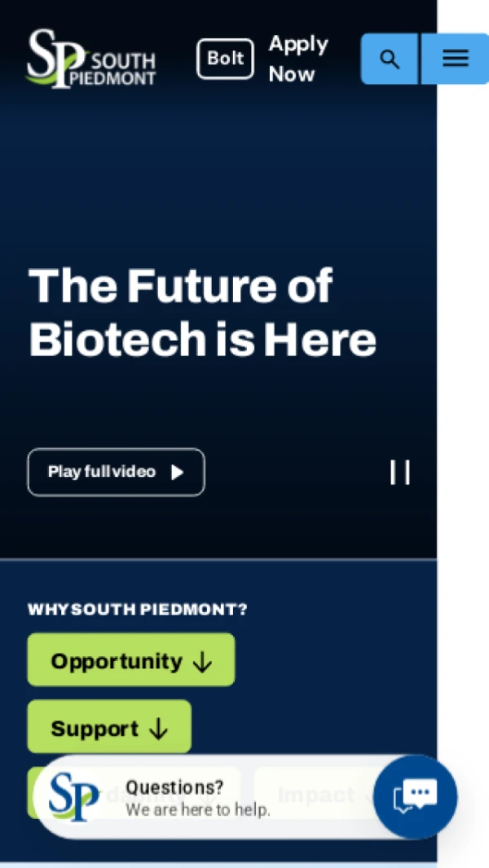
Task: Open the Bolt portal button
Action: pyautogui.click(x=226, y=59)
